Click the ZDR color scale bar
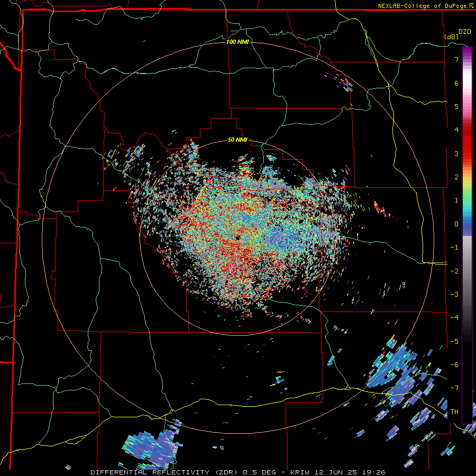Image resolution: width=476 pixels, height=476 pixels. 467,235
